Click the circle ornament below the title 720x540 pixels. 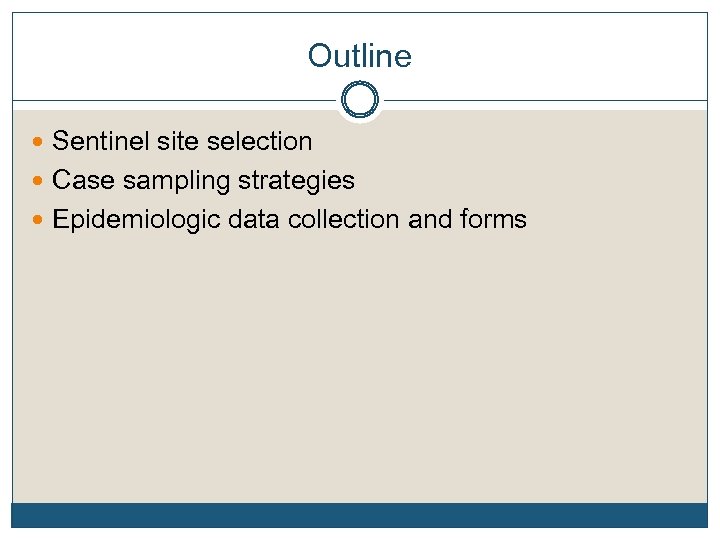point(360,100)
